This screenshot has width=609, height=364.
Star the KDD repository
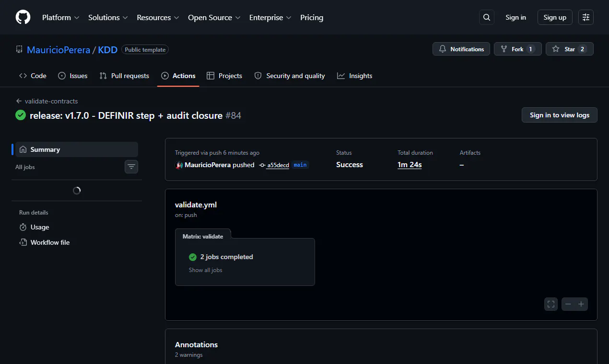coord(570,49)
